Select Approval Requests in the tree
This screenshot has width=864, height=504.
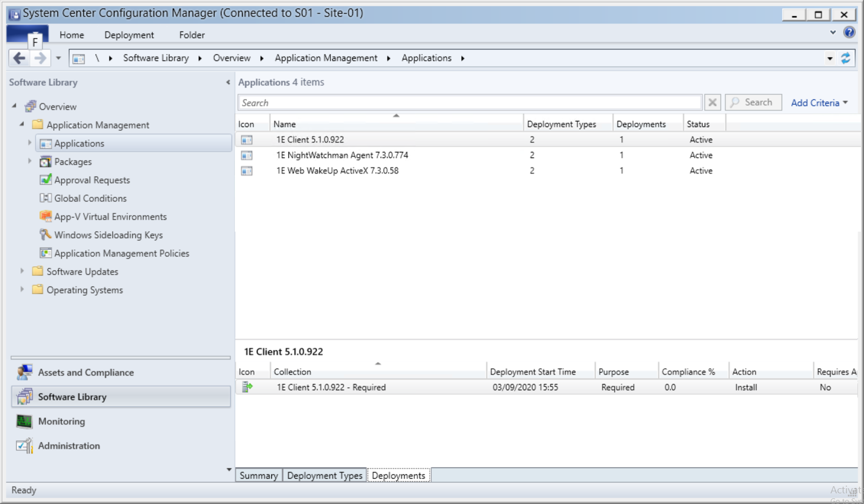click(x=92, y=180)
